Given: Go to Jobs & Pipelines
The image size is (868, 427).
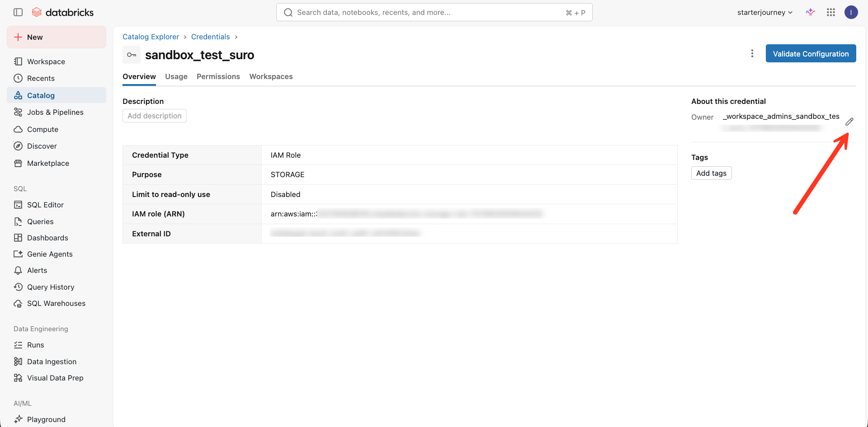Looking at the screenshot, I should [x=57, y=112].
